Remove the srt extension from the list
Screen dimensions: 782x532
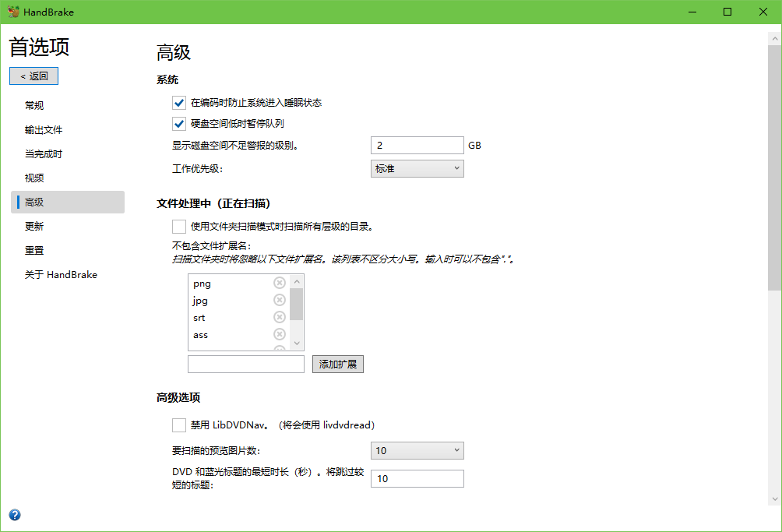click(279, 317)
